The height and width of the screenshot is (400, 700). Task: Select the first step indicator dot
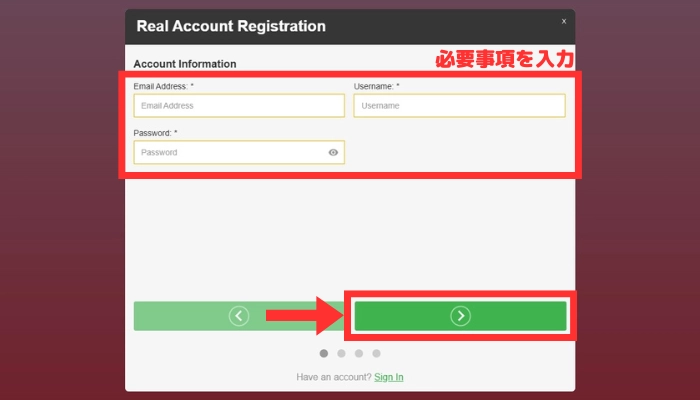tap(323, 353)
